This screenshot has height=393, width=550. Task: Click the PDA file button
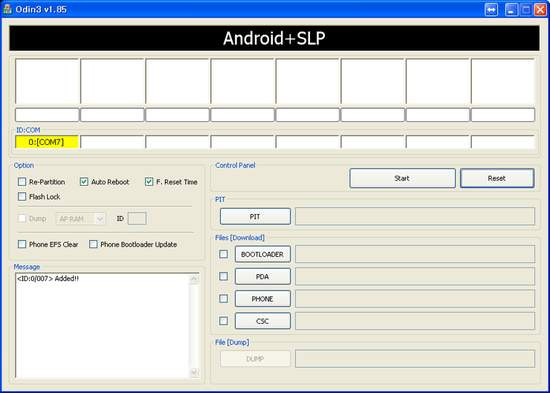click(263, 277)
